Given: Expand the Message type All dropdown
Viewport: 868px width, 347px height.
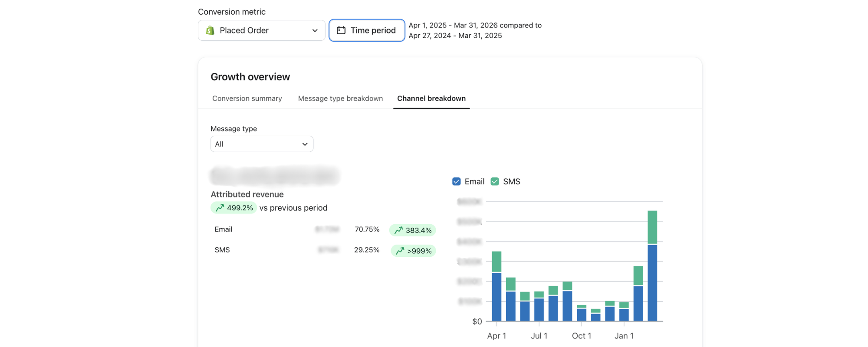Looking at the screenshot, I should [x=262, y=144].
